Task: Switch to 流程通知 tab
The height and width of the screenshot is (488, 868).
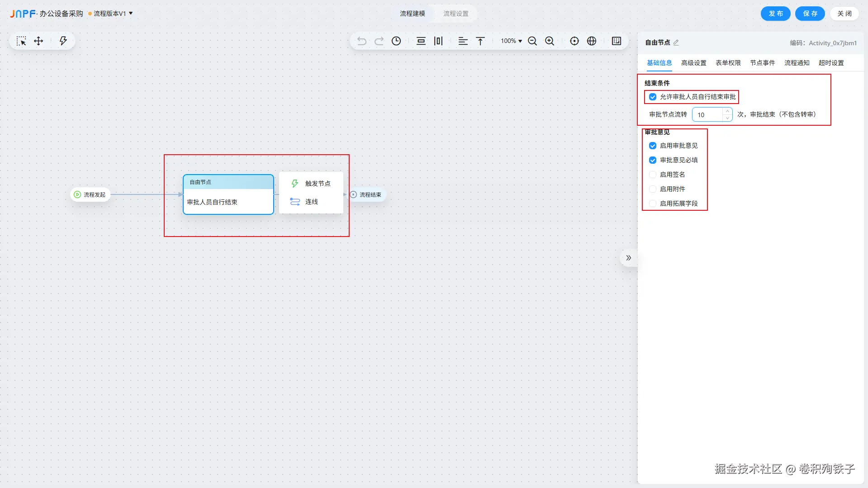Action: [x=797, y=63]
